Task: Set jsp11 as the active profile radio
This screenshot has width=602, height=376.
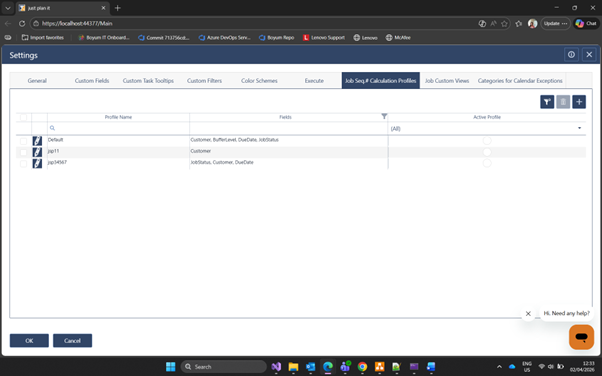Action: pos(487,152)
